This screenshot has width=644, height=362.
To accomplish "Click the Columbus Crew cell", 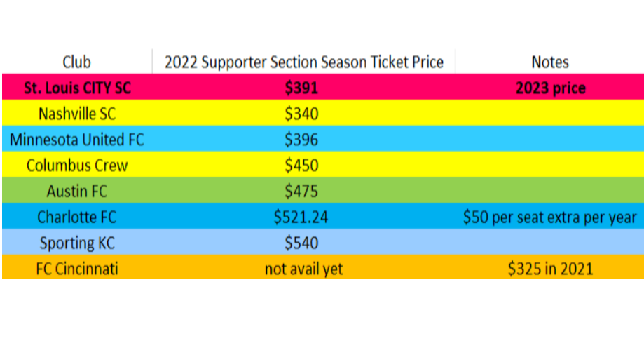I will (x=77, y=166).
